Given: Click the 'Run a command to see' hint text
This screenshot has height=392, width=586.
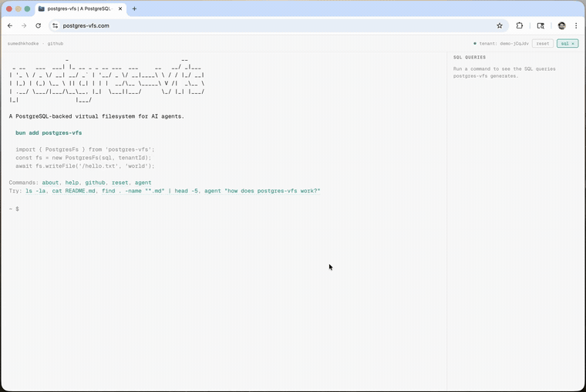Looking at the screenshot, I should pyautogui.click(x=504, y=72).
